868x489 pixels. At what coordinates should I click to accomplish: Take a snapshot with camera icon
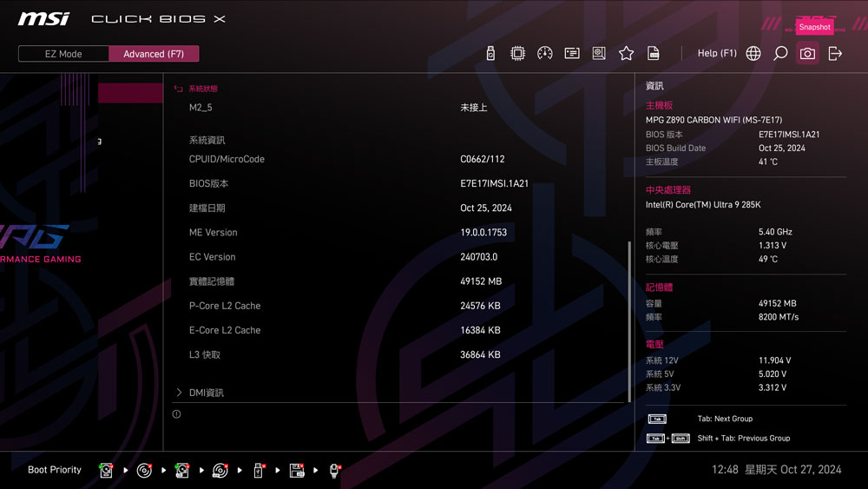tap(807, 53)
